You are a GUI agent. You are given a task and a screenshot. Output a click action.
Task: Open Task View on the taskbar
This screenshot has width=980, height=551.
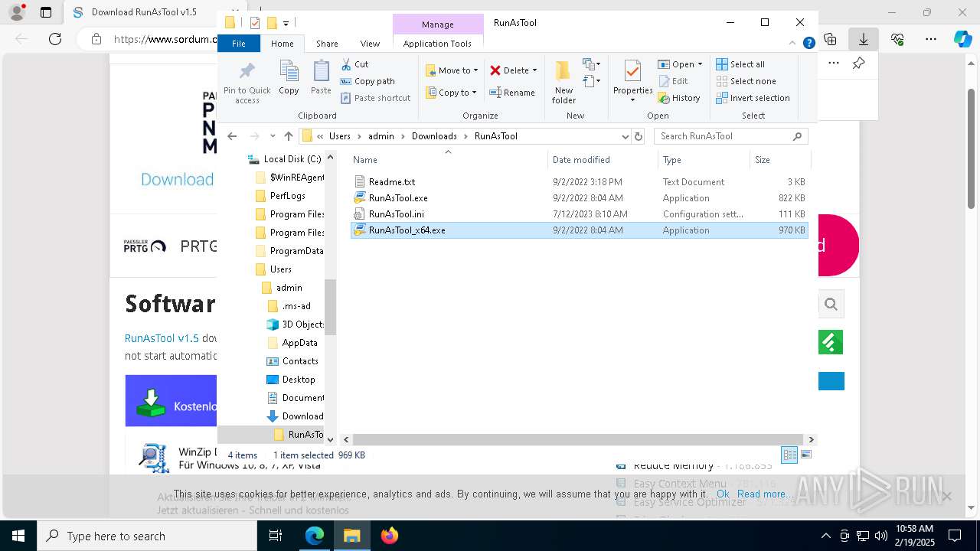[276, 536]
